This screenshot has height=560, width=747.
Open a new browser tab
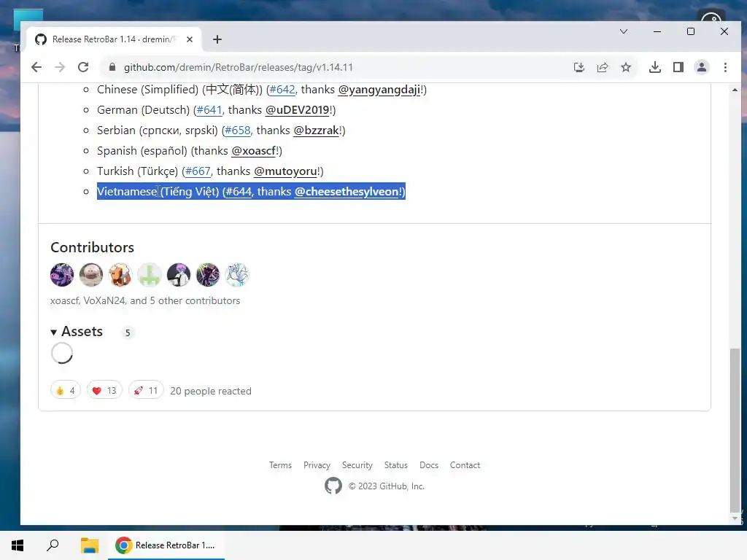[x=217, y=39]
